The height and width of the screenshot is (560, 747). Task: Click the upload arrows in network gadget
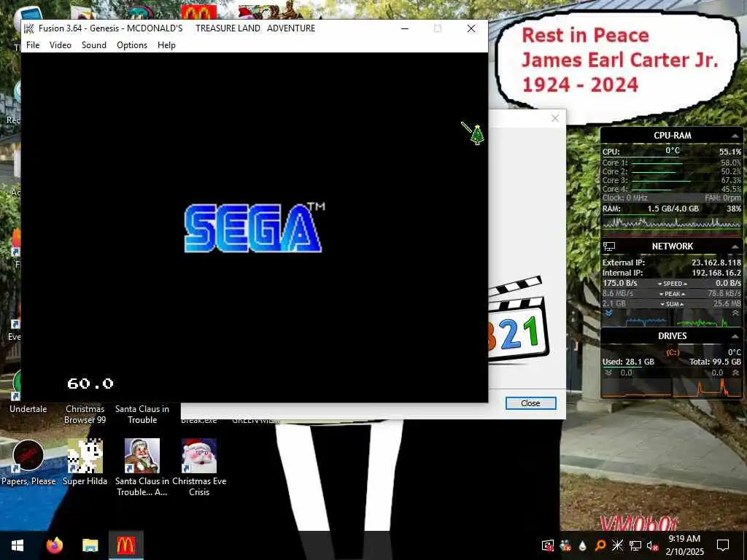(735, 313)
